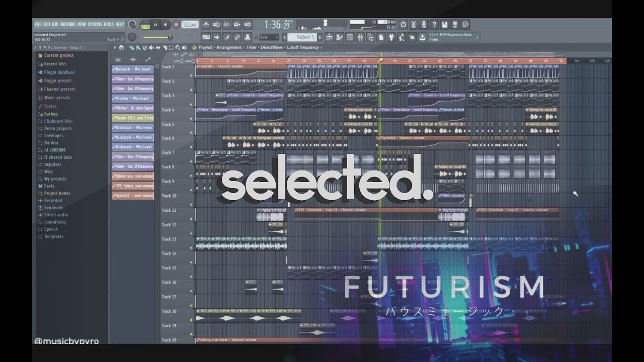Toggle wait for input before recording
The image size is (644, 362).
coord(216,25)
